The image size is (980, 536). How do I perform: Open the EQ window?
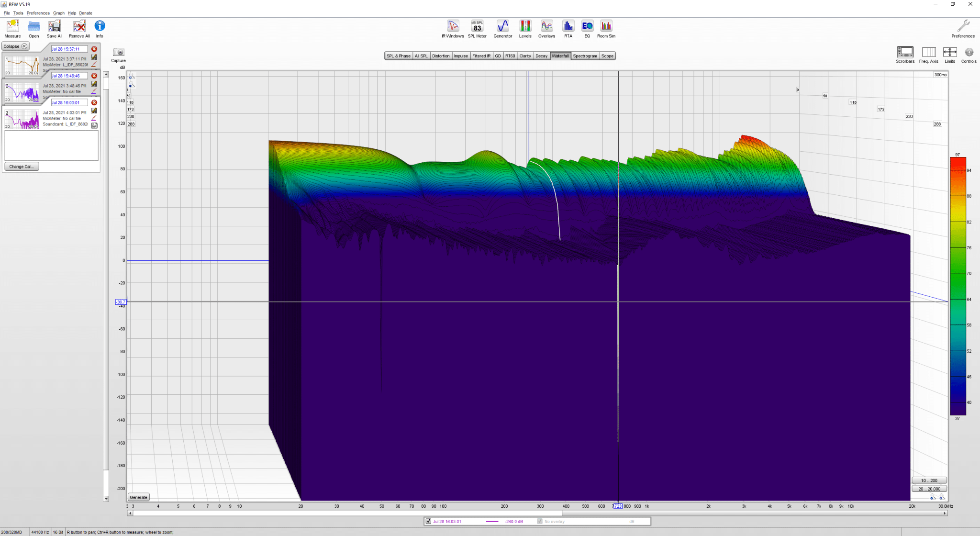click(587, 29)
